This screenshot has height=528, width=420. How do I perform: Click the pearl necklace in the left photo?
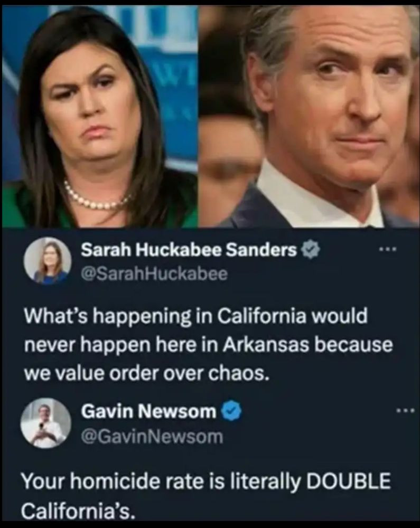tap(96, 198)
